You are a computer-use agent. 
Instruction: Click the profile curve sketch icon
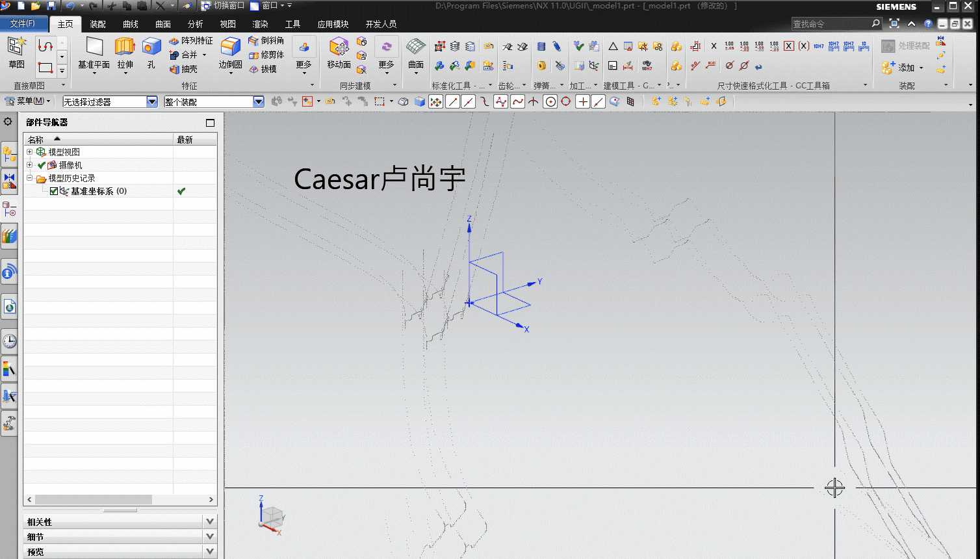[45, 46]
